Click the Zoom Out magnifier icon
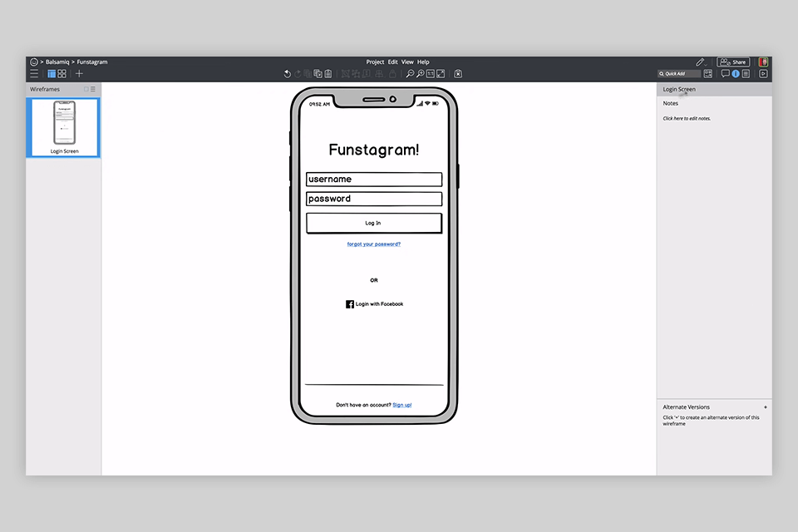This screenshot has height=532, width=798. pyautogui.click(x=410, y=74)
